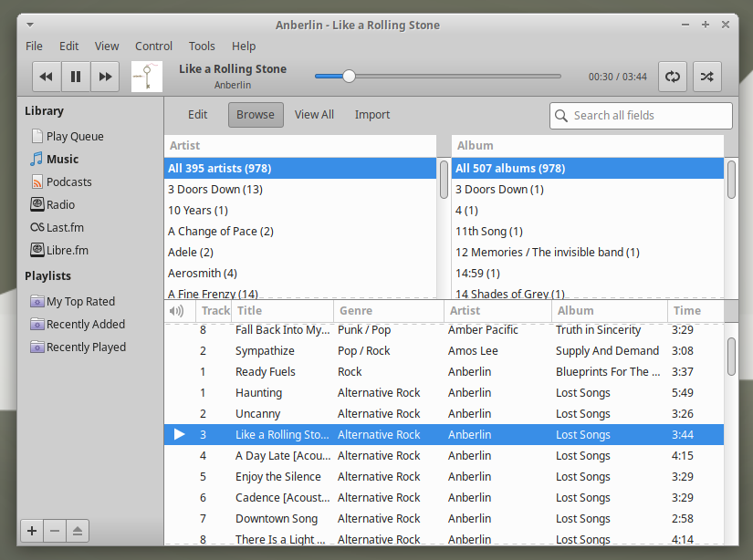The height and width of the screenshot is (560, 753).
Task: Select the Radio source
Action: 51,204
